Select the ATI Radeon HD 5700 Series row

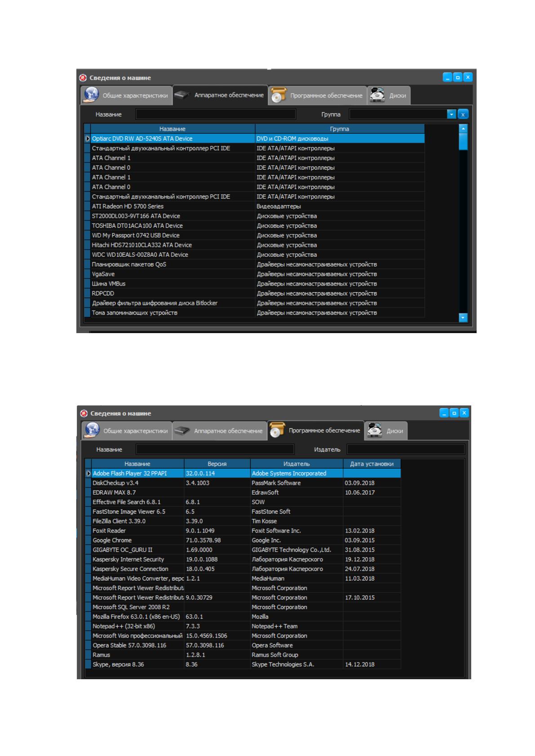pos(254,207)
